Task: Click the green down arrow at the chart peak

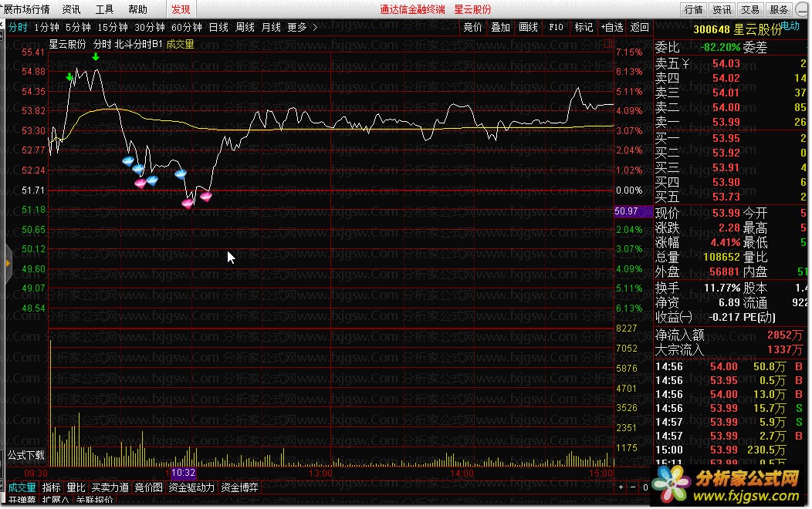Action: coord(95,57)
